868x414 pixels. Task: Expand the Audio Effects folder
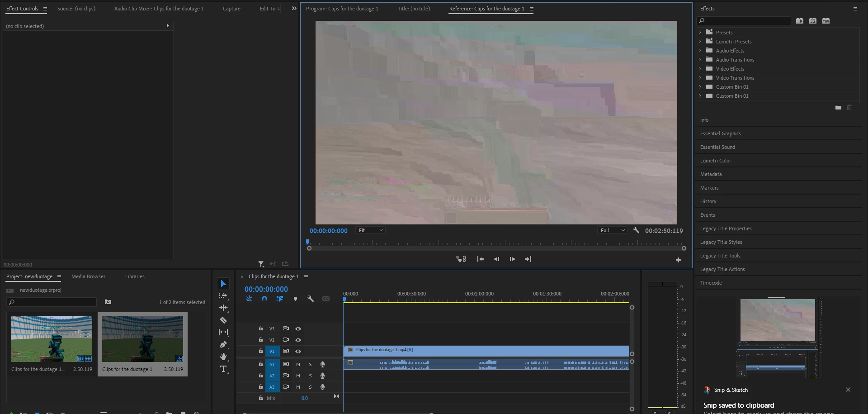tap(700, 51)
